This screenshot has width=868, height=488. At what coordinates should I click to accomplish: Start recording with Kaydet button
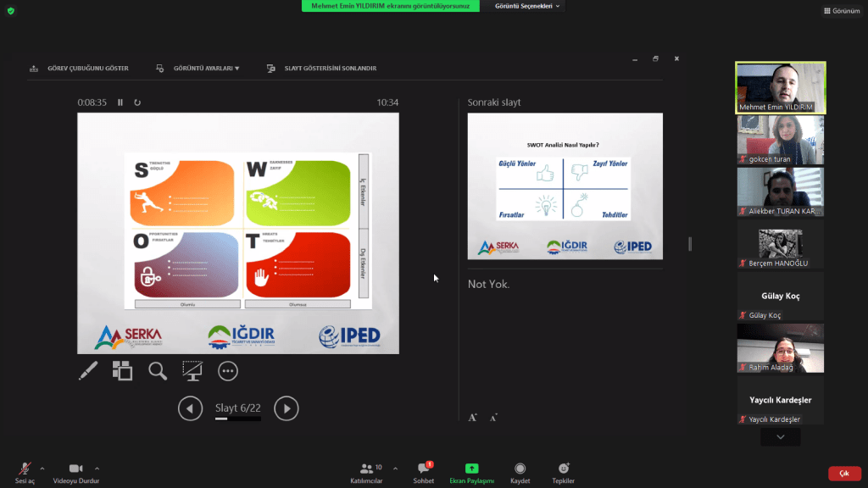pyautogui.click(x=520, y=472)
